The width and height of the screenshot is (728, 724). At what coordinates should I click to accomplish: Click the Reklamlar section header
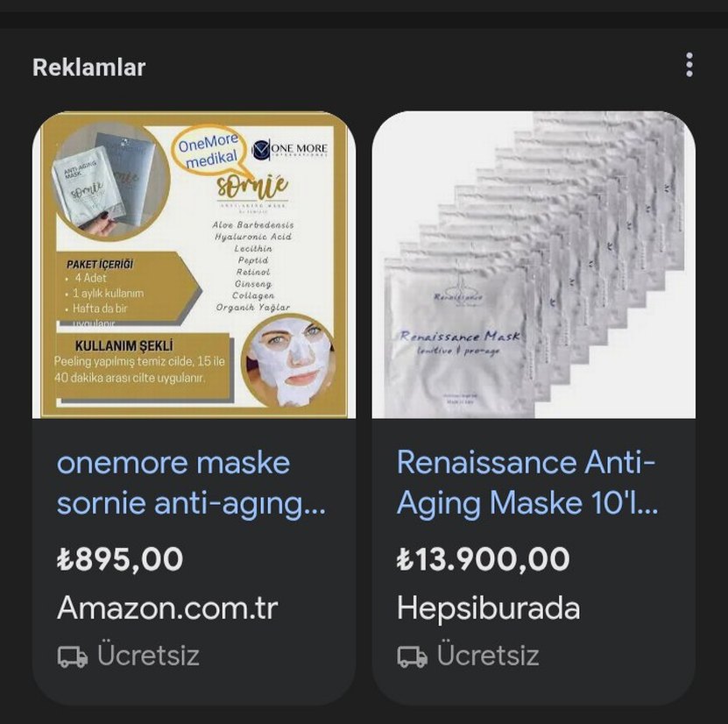coord(89,67)
